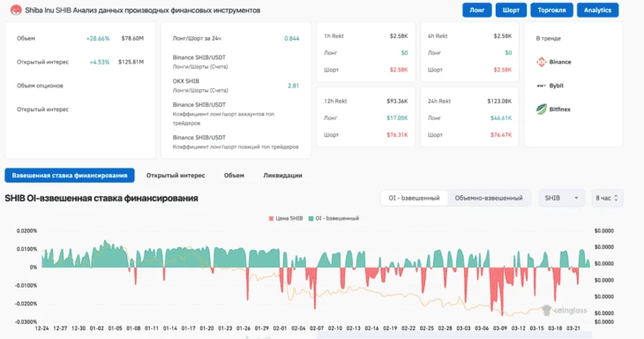Click the 24h Rekt $123.08K total
The image size is (644, 339).
pyautogui.click(x=499, y=102)
